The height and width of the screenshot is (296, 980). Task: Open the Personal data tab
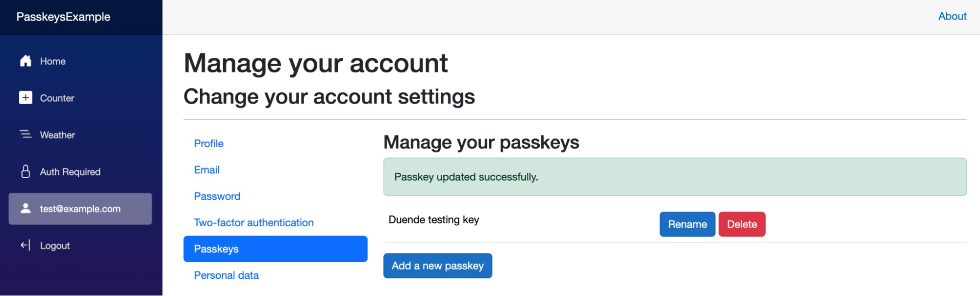pos(226,275)
